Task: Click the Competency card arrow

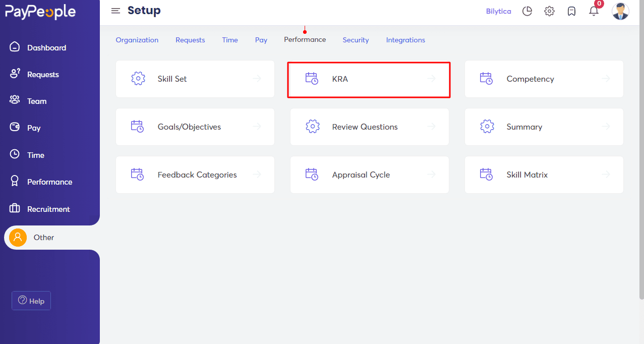Action: tap(606, 79)
